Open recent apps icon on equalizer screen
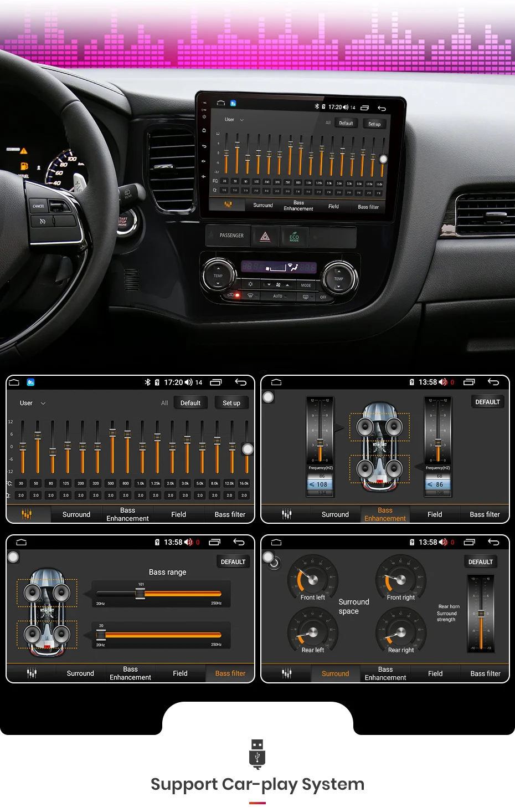 tap(216, 382)
